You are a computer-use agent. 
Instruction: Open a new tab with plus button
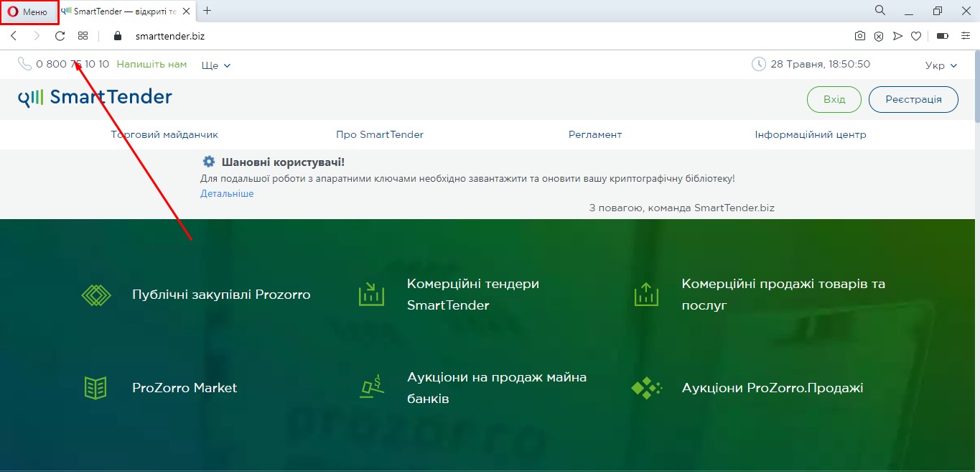click(207, 11)
